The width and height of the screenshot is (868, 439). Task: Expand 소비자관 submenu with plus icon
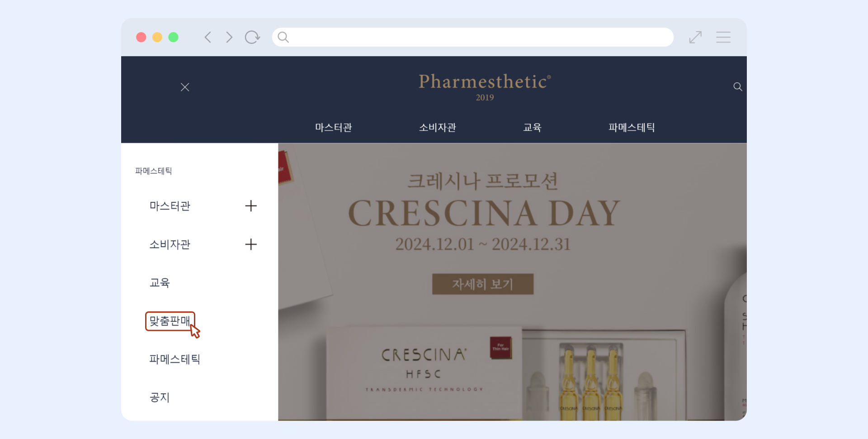pyautogui.click(x=251, y=244)
